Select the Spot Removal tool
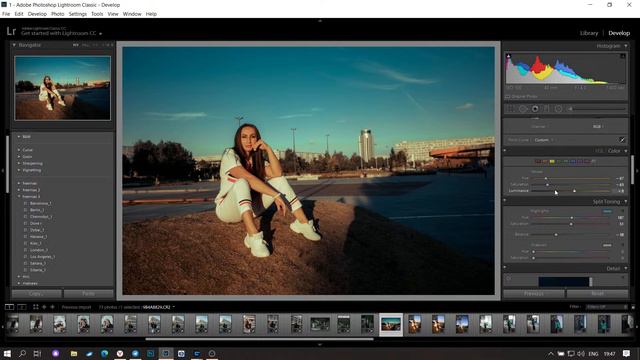 point(523,109)
